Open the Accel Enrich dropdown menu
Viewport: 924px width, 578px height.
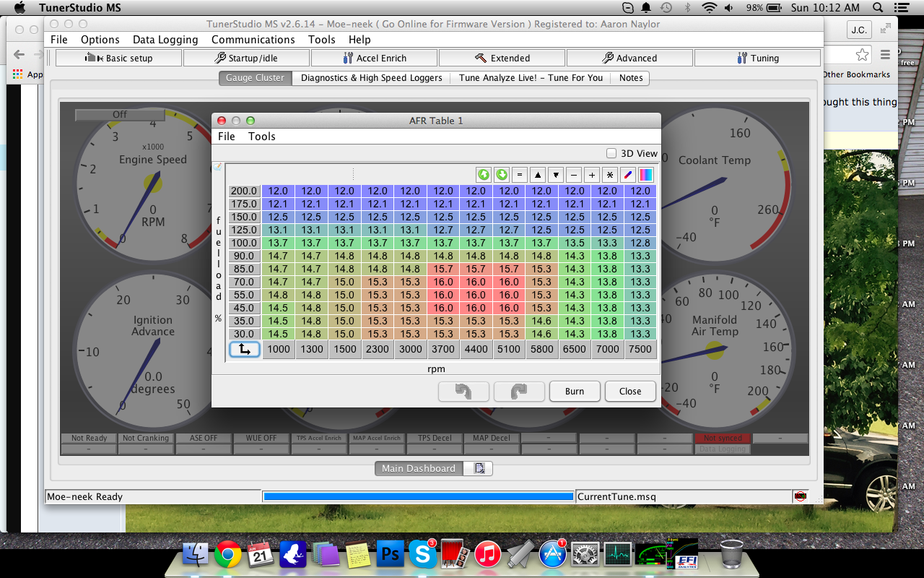coord(375,58)
